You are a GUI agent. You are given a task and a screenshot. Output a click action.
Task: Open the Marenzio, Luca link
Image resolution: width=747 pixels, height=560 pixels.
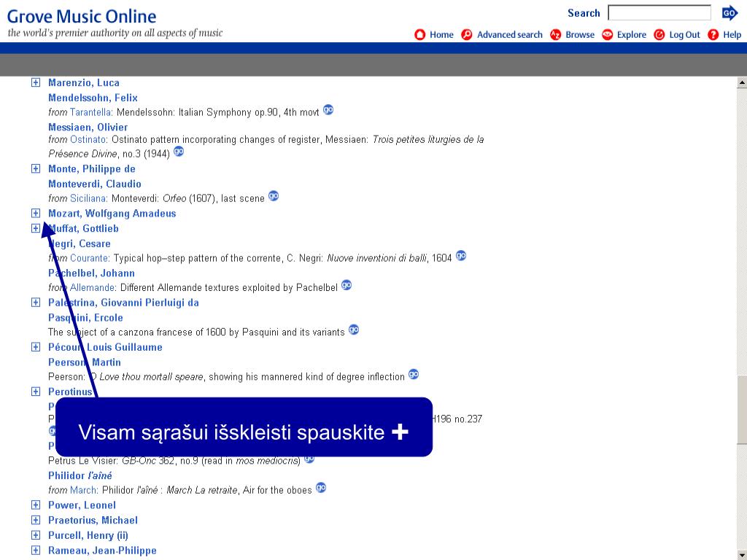pos(84,82)
